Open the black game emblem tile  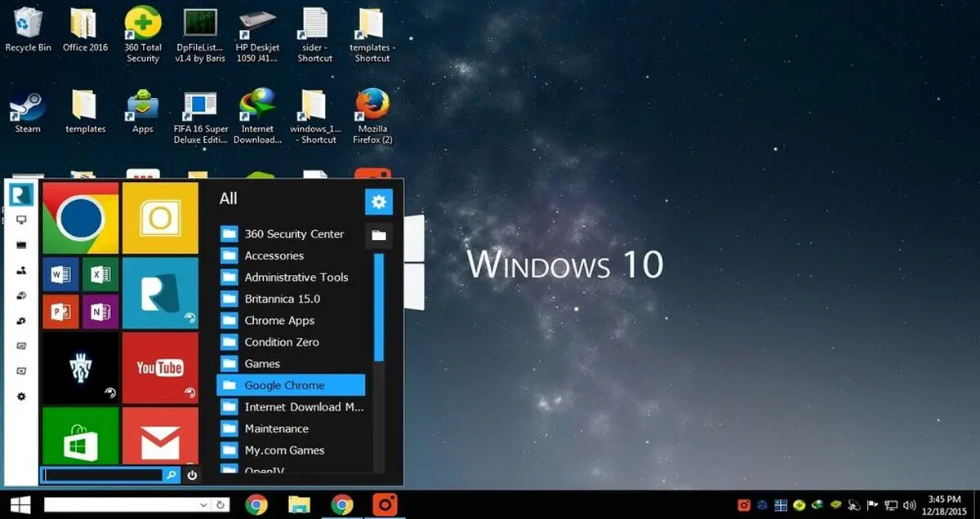click(x=80, y=368)
